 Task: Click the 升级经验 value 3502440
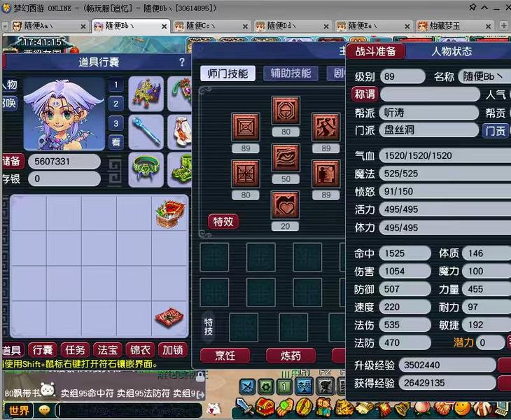pyautogui.click(x=448, y=365)
